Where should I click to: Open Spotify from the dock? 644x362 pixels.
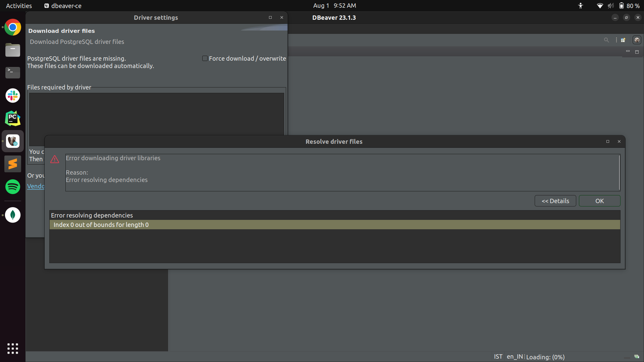coord(12,187)
